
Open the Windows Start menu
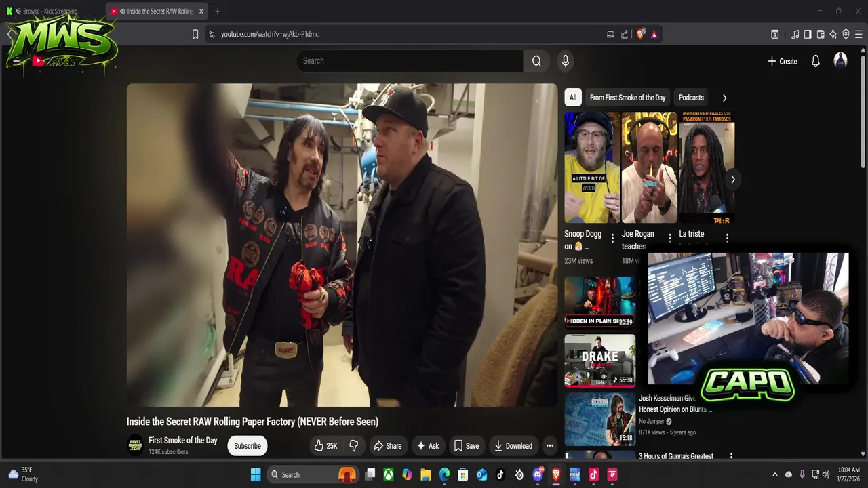pos(256,475)
